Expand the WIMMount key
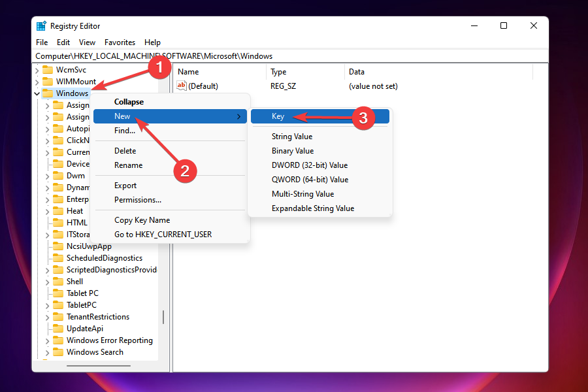This screenshot has width=588, height=392. 37,82
